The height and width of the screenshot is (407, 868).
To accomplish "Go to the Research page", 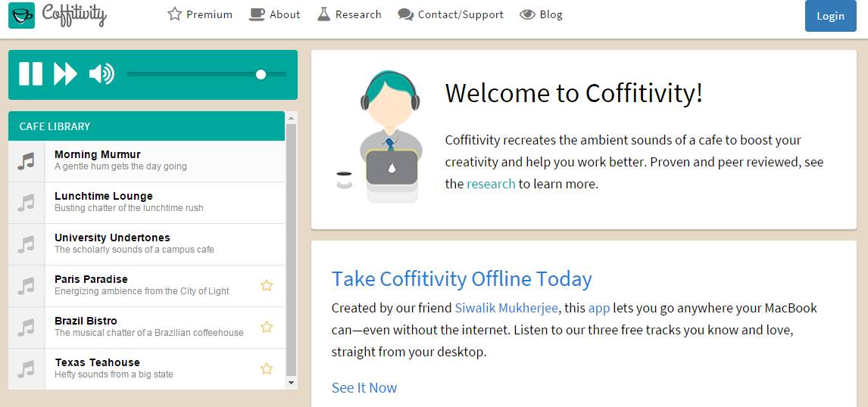I will pos(349,14).
